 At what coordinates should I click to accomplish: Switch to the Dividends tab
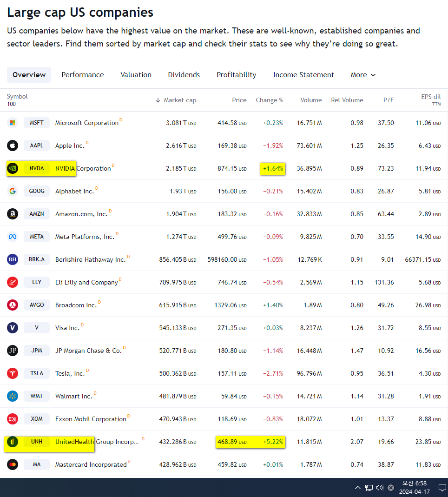pos(184,75)
